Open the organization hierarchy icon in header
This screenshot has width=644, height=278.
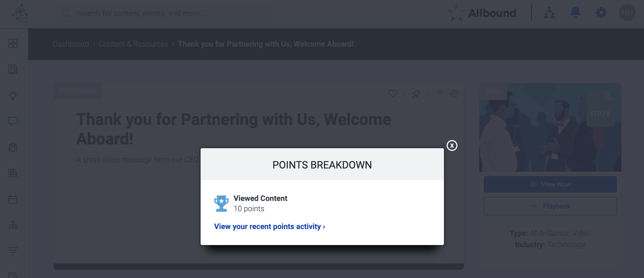pos(549,13)
